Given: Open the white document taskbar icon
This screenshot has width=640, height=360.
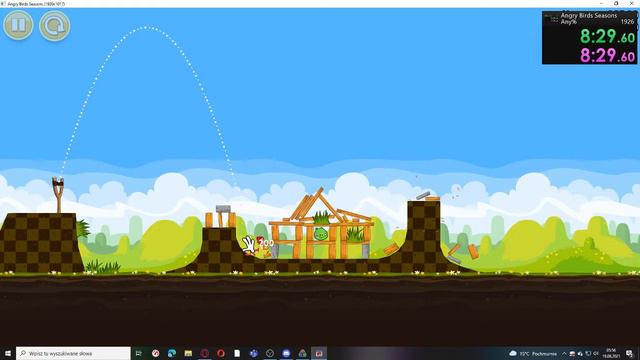Looking at the screenshot, I should point(237,353).
